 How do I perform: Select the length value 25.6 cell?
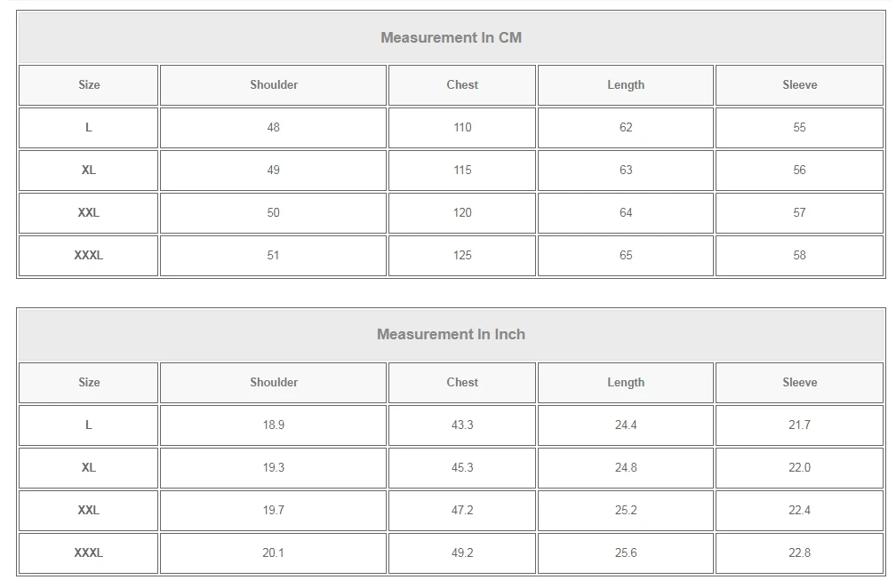[626, 552]
